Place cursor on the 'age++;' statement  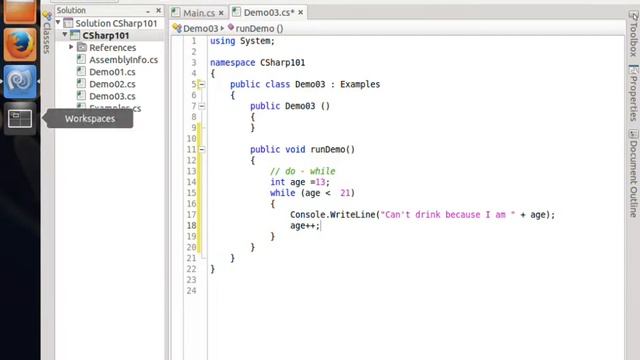[305, 225]
